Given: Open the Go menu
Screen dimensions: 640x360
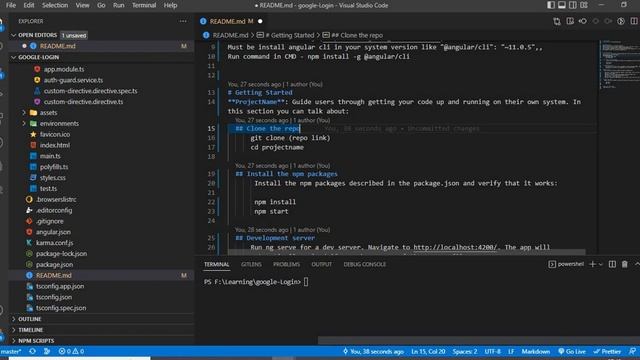Looking at the screenshot, I should (101, 5).
